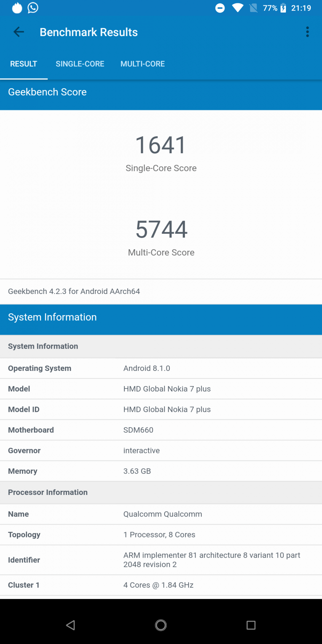Tap the WhatsApp notification icon
322x644 pixels.
[33, 8]
